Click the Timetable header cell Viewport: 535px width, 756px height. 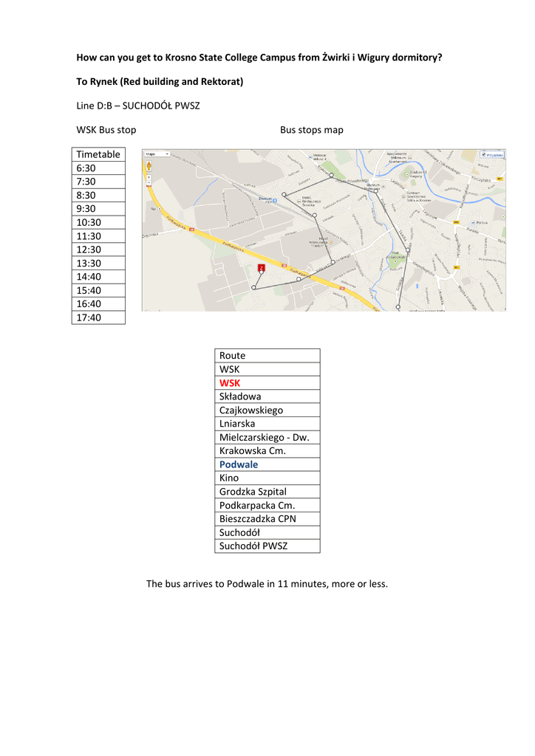coord(98,154)
